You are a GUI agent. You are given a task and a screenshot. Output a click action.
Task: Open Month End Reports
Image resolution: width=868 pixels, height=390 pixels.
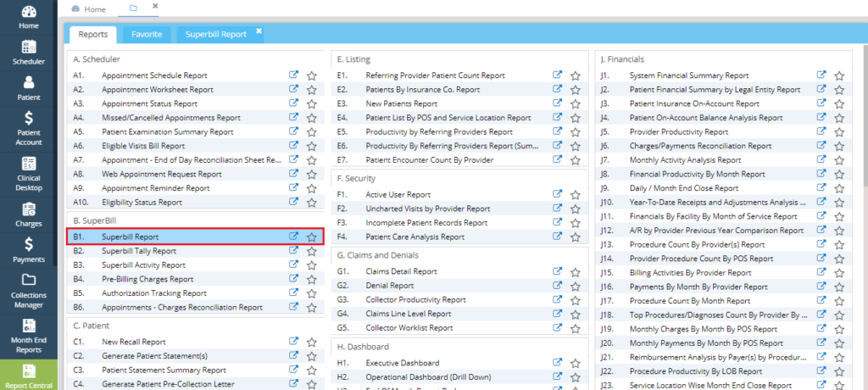point(28,337)
